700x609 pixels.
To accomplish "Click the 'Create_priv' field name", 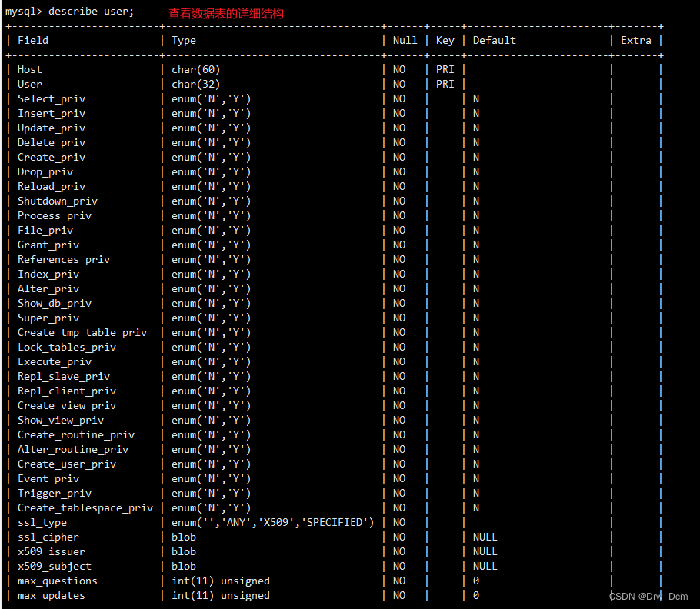I will coord(52,158).
